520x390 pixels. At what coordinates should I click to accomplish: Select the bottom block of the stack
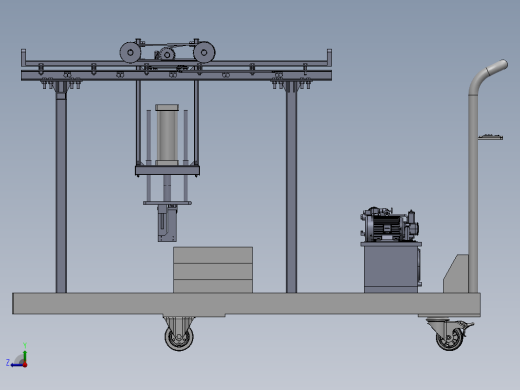[x=213, y=286]
